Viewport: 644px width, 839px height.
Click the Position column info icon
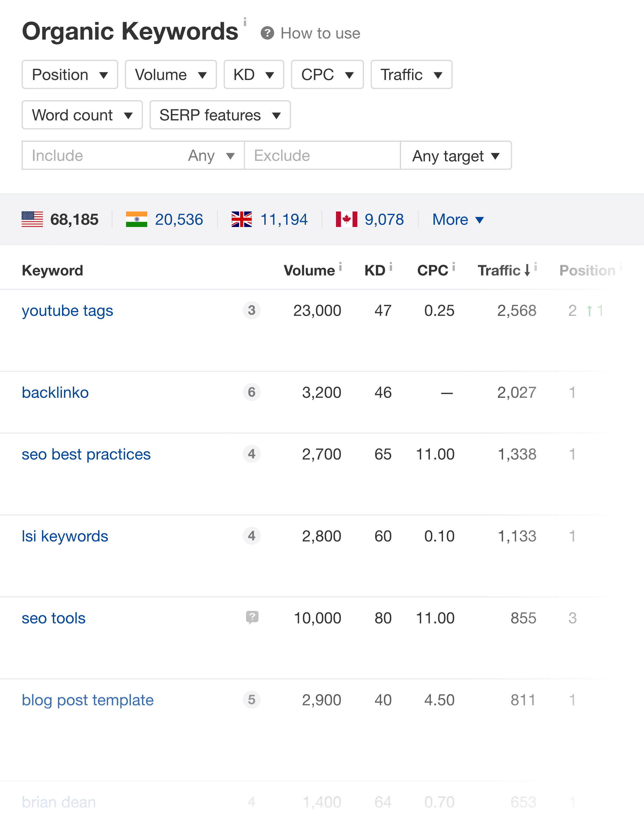tap(621, 267)
